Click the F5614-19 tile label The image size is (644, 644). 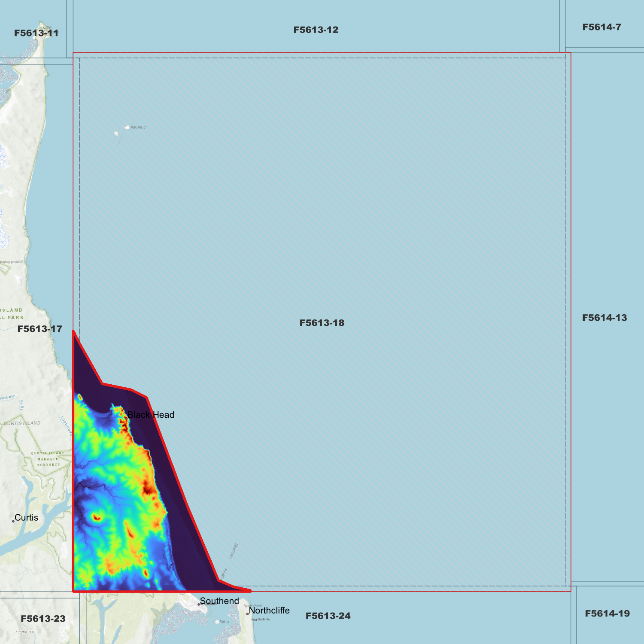(x=607, y=614)
